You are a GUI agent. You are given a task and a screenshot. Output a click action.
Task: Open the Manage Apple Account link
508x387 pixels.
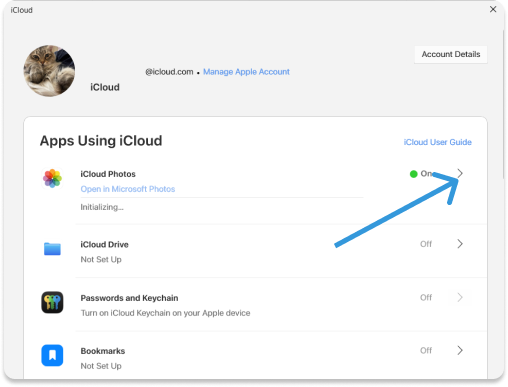246,72
